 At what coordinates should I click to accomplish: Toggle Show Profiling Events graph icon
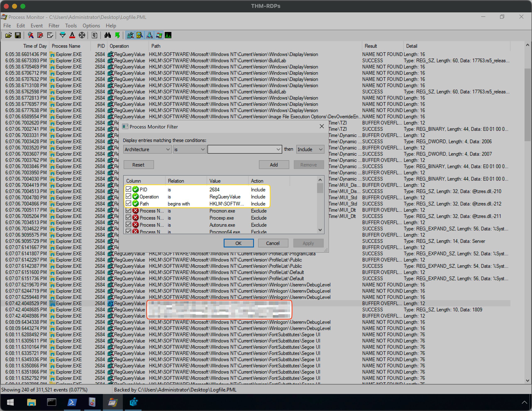tap(168, 35)
